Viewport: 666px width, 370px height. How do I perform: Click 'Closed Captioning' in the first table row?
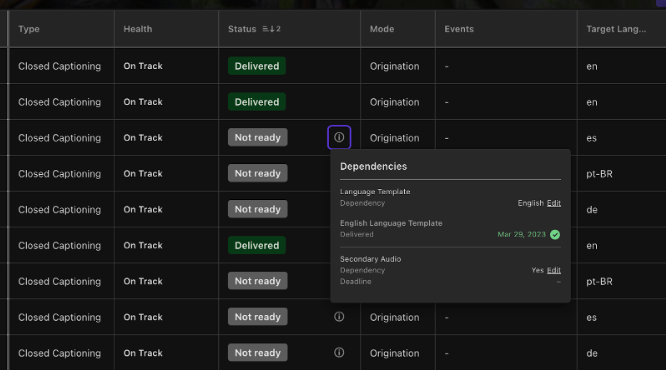click(59, 66)
